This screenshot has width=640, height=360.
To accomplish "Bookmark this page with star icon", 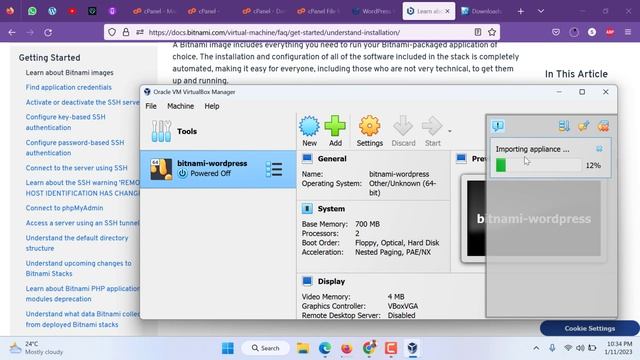I will point(492,32).
